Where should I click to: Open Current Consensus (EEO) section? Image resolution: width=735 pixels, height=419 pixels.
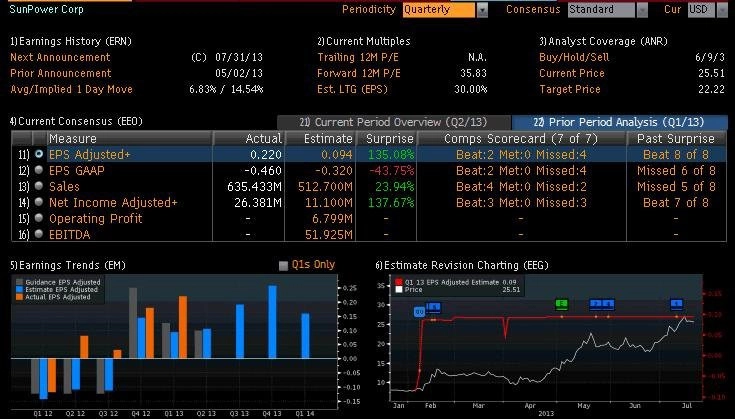(x=76, y=121)
